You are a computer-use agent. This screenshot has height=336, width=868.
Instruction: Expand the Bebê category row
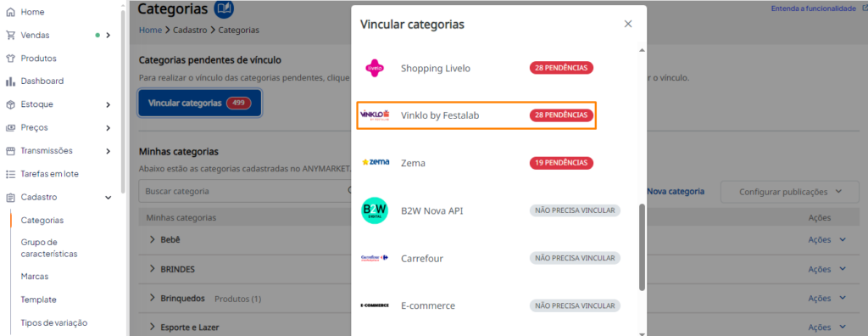click(153, 239)
